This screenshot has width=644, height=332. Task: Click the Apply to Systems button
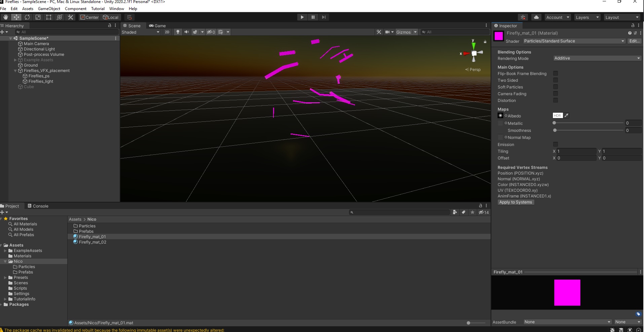[x=516, y=202]
